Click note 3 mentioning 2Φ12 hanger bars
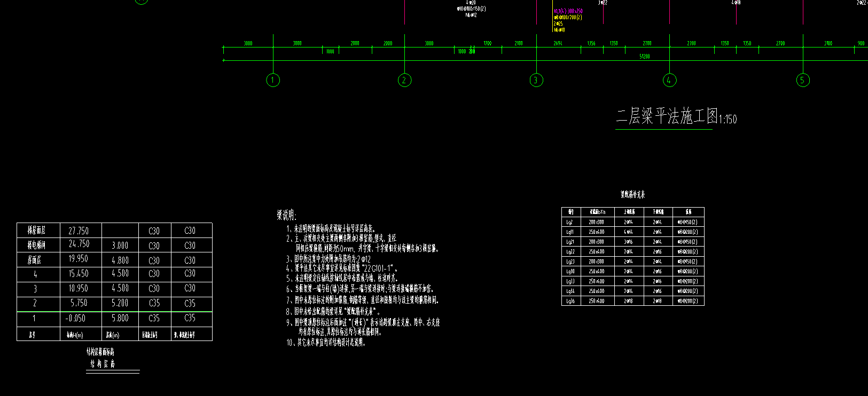The width and height of the screenshot is (868, 396). point(329,259)
